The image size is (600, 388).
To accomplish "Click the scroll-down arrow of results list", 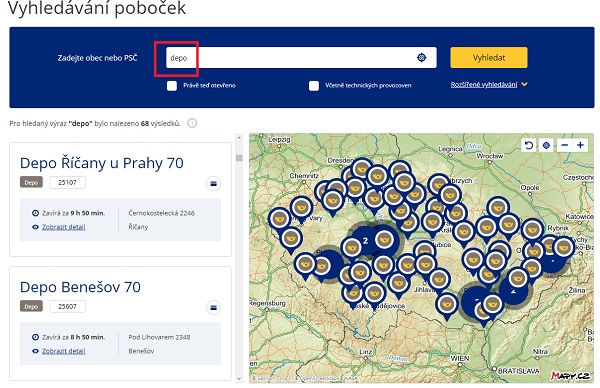I will point(239,379).
